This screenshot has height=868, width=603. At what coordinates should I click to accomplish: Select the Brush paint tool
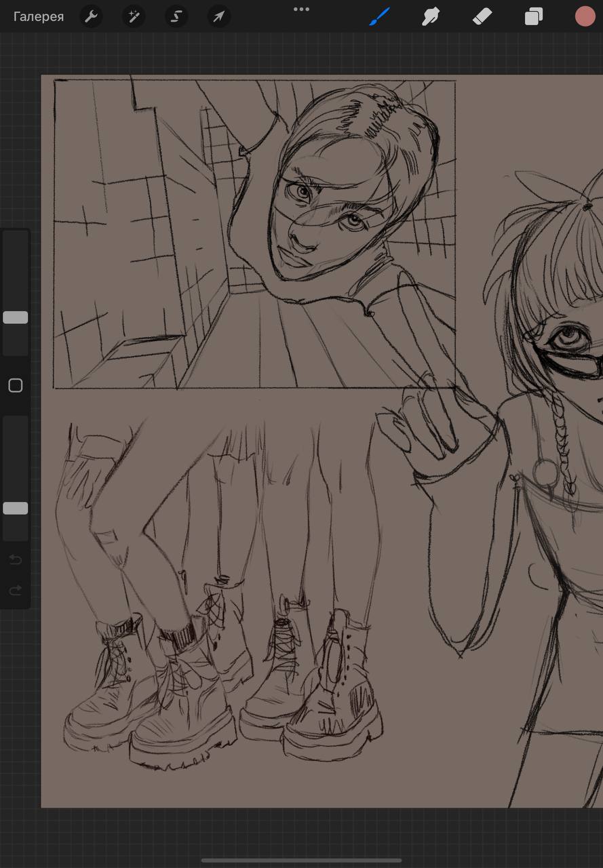click(x=380, y=16)
